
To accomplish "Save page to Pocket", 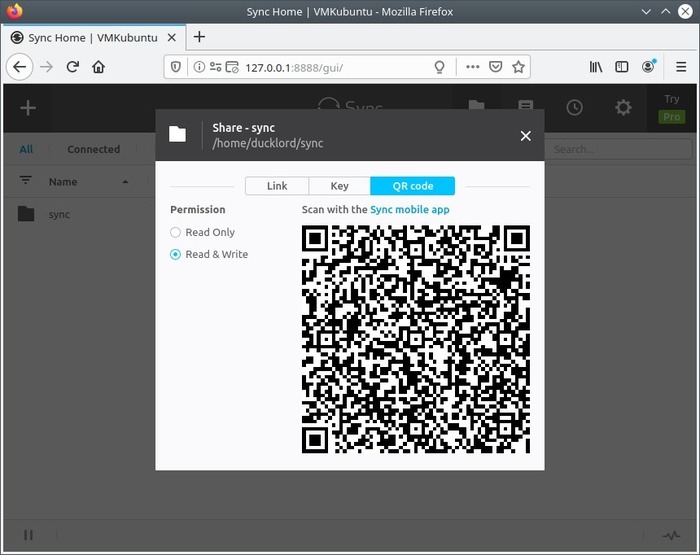I will pos(496,67).
